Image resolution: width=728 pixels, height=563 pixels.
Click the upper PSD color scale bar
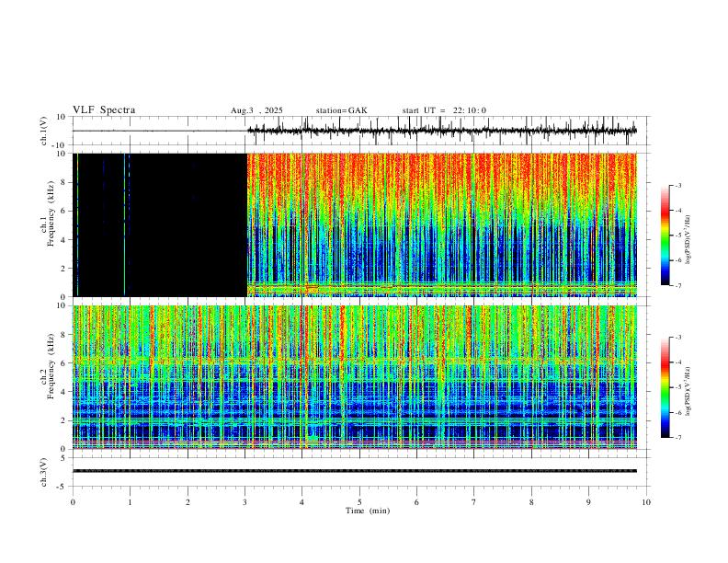coord(665,236)
